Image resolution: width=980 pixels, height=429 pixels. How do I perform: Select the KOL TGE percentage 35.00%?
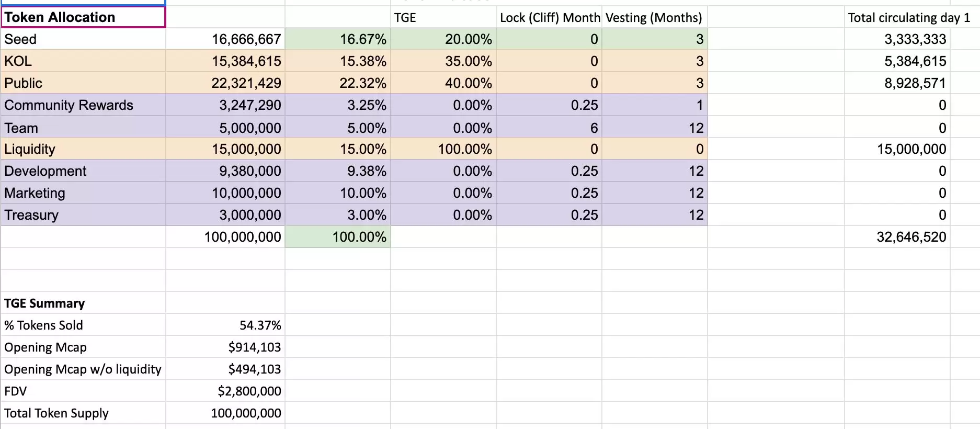443,61
